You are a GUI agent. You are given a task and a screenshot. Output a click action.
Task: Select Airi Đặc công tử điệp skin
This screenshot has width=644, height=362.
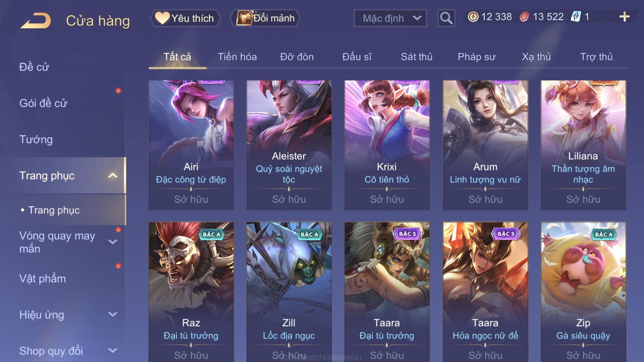pos(191,145)
